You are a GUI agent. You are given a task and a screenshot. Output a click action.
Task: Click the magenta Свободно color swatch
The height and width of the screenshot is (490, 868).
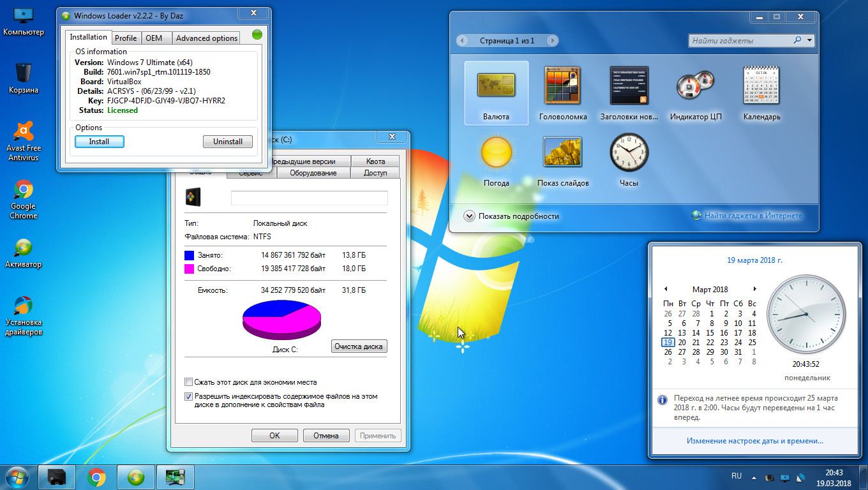click(x=189, y=269)
